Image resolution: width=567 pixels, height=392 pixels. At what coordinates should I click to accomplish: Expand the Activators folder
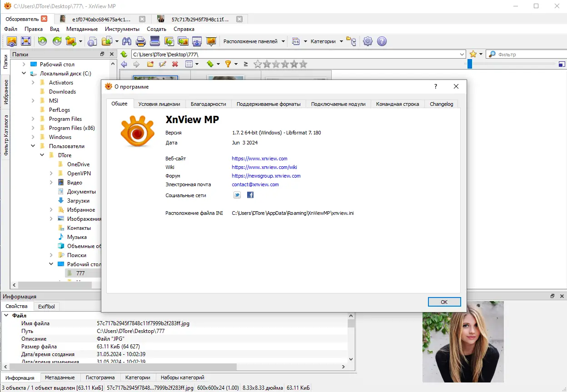point(33,83)
